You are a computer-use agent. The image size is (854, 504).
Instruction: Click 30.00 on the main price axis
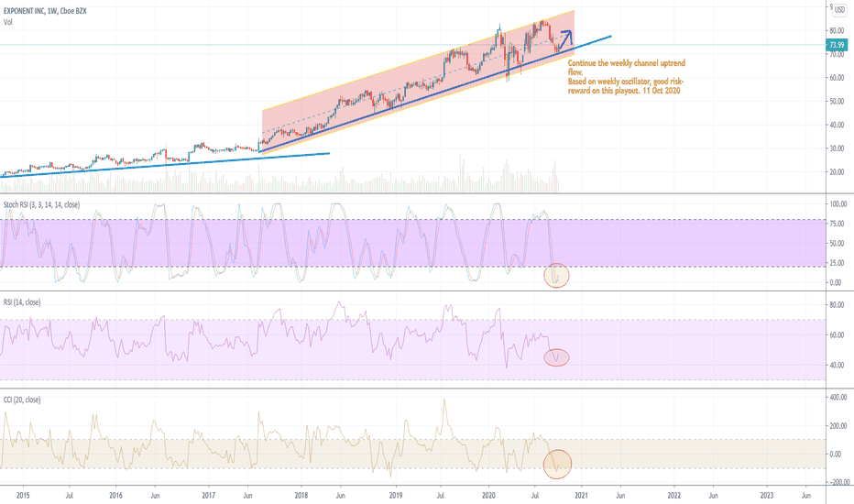[x=837, y=148]
